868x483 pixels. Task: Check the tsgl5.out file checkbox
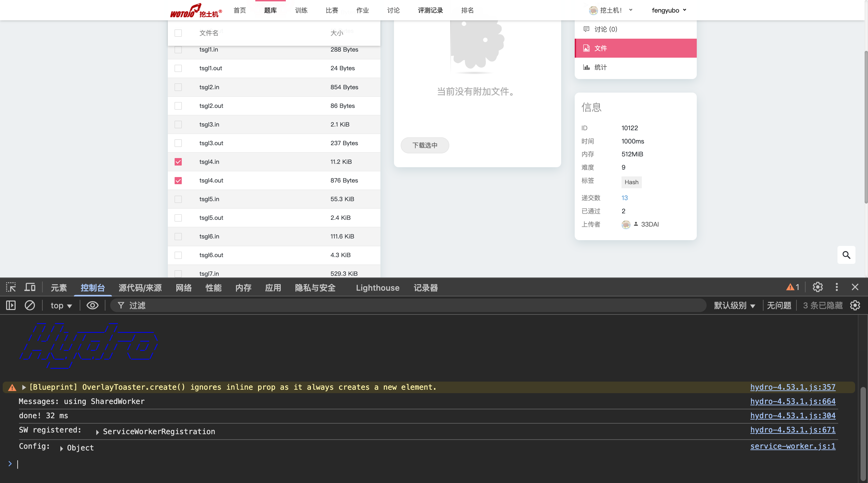(x=178, y=218)
